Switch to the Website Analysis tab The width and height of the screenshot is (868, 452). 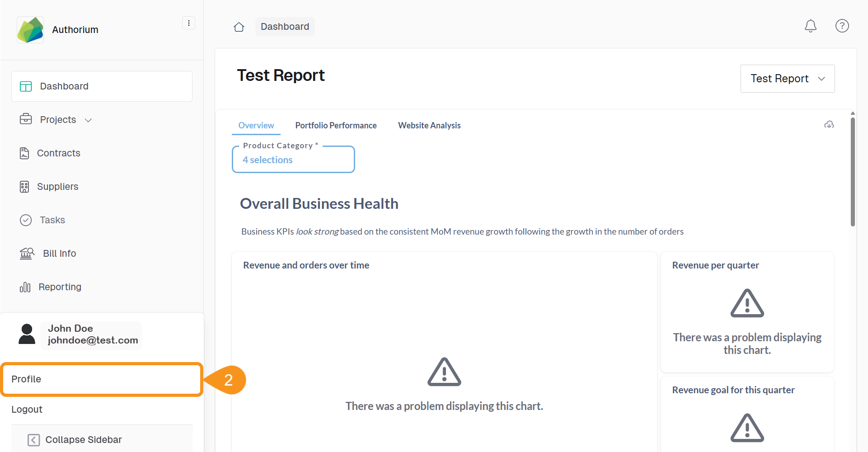[429, 126]
